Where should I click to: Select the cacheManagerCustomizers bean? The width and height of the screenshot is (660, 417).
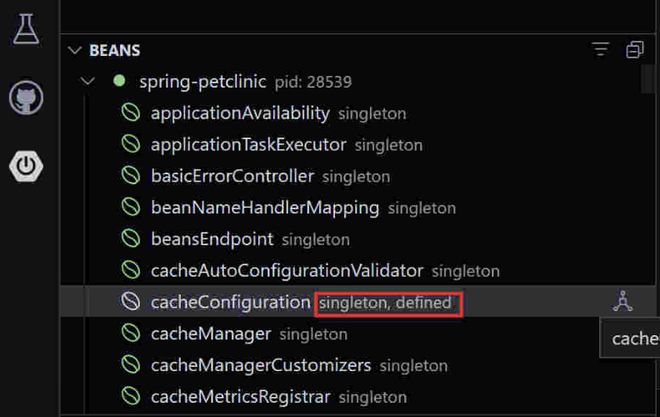(x=260, y=365)
